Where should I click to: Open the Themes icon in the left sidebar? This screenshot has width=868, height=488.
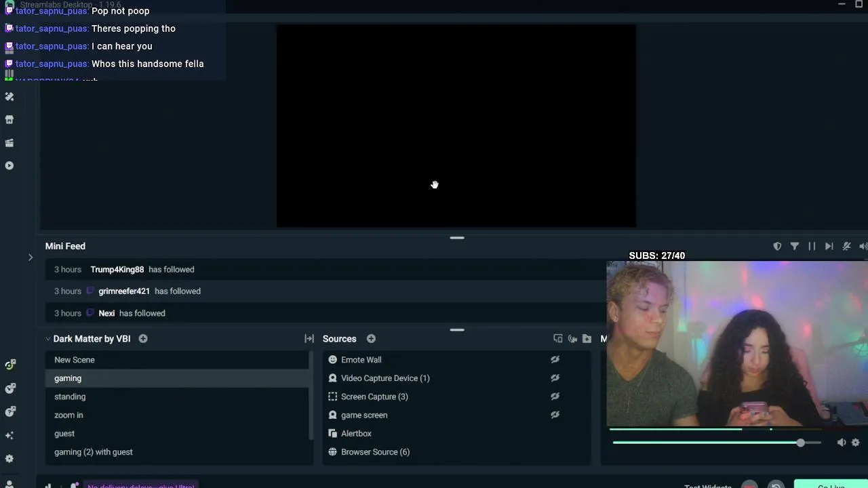9,97
